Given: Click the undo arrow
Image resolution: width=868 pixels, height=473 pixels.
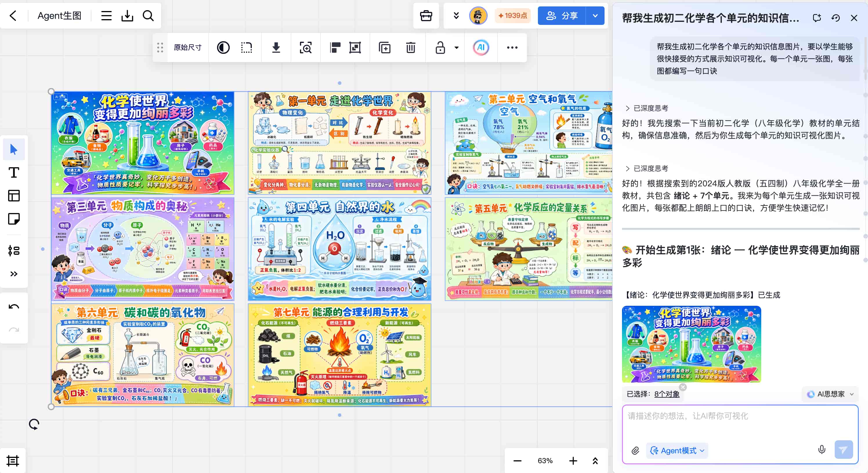Looking at the screenshot, I should [14, 307].
